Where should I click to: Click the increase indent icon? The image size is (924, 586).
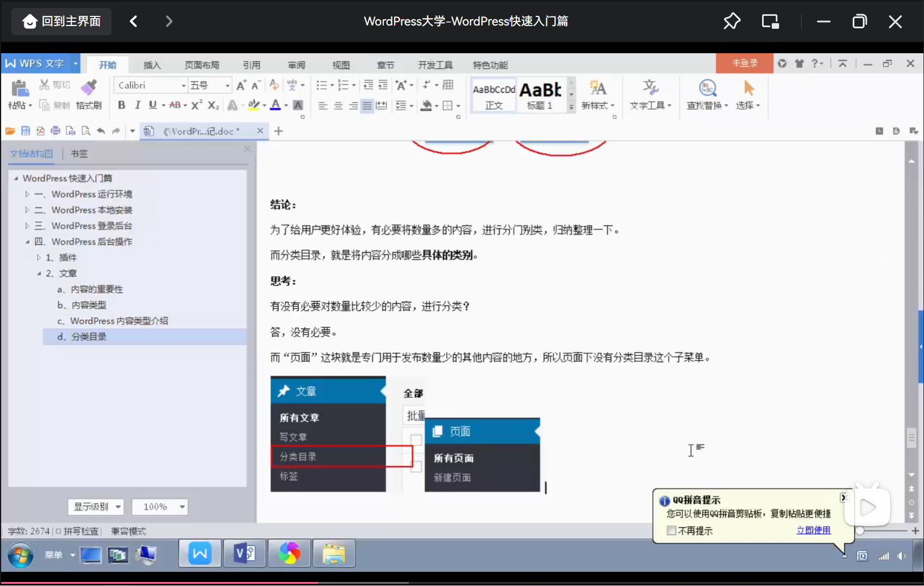pyautogui.click(x=383, y=85)
